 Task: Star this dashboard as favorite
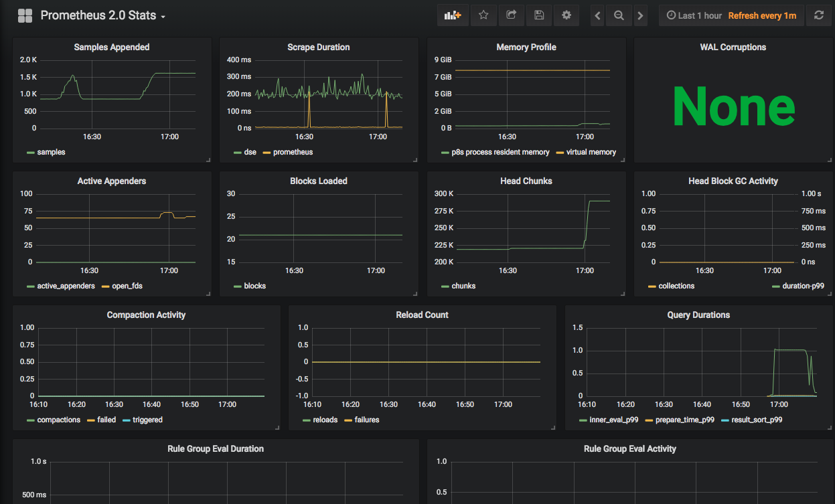tap(483, 15)
